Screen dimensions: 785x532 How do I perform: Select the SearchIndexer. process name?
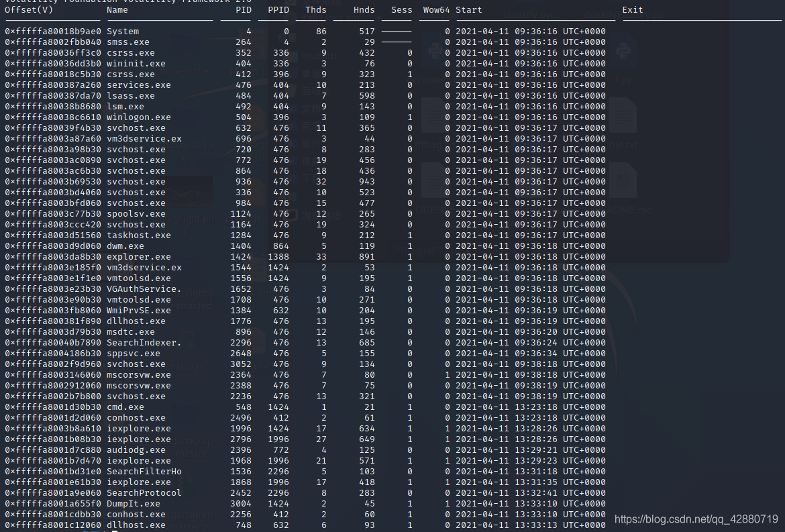pyautogui.click(x=144, y=343)
